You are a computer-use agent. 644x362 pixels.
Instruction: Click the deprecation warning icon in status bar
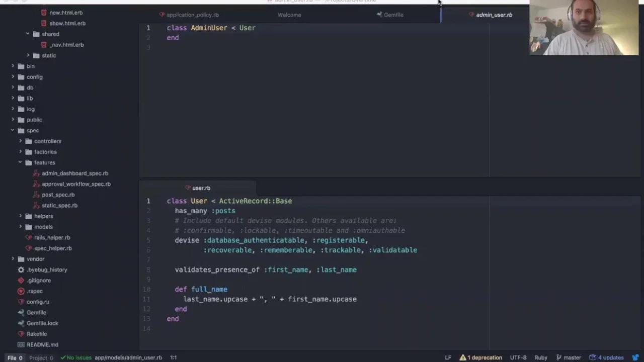[x=462, y=357]
